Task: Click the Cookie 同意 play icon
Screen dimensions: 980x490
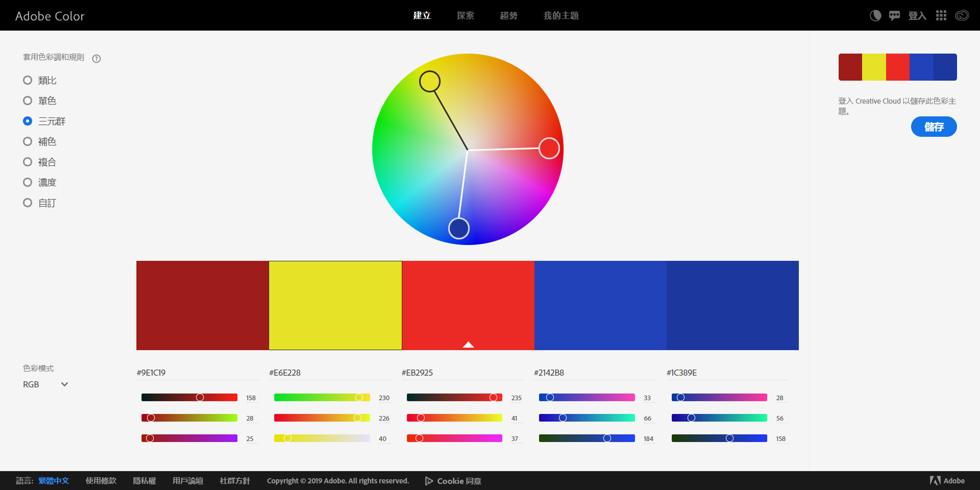Action: point(429,481)
